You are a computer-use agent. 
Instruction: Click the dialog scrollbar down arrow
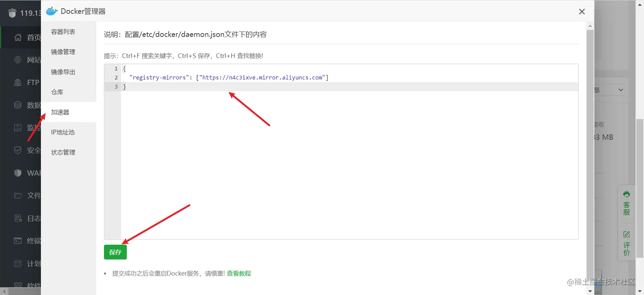click(x=590, y=291)
